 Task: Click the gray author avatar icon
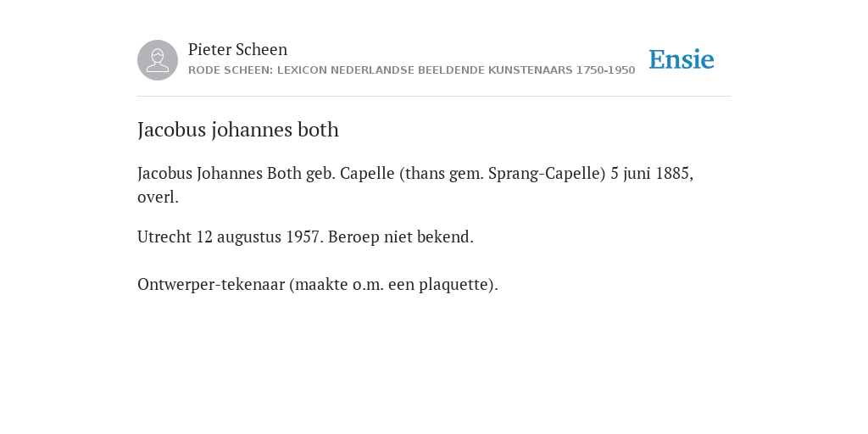coord(158,60)
